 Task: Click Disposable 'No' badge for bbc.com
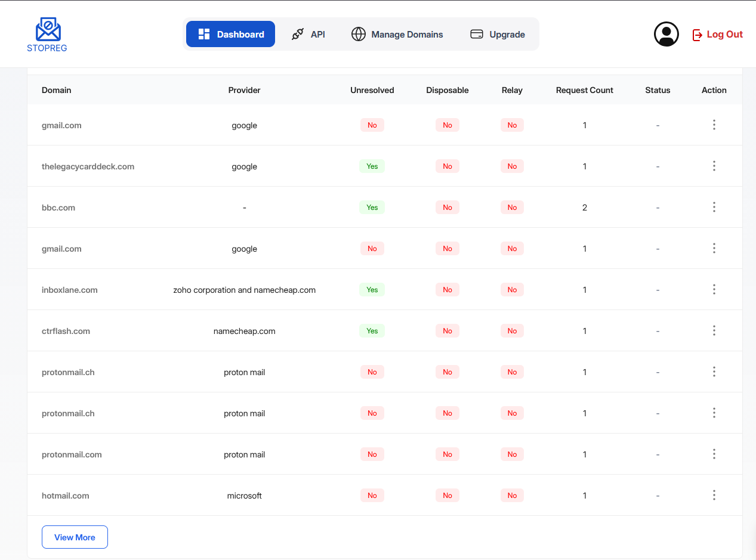pos(447,207)
